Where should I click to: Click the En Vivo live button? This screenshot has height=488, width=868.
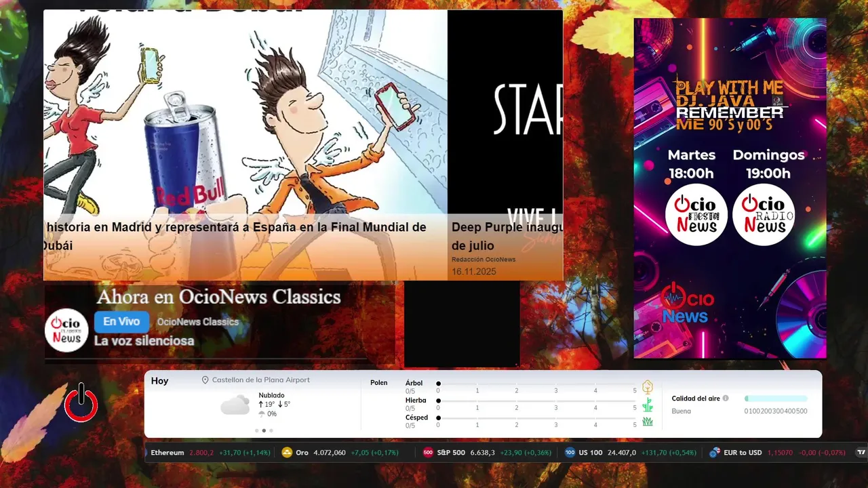click(x=121, y=322)
